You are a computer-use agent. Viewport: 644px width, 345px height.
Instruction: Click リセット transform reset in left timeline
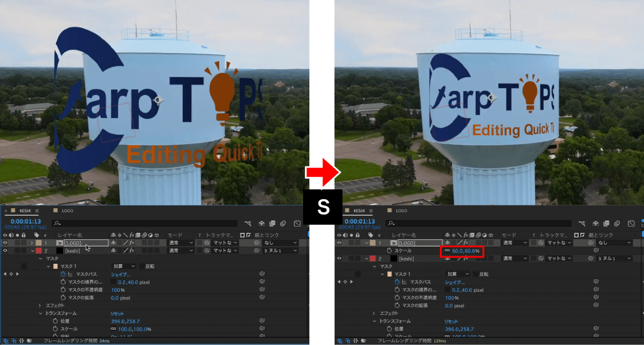[117, 314]
